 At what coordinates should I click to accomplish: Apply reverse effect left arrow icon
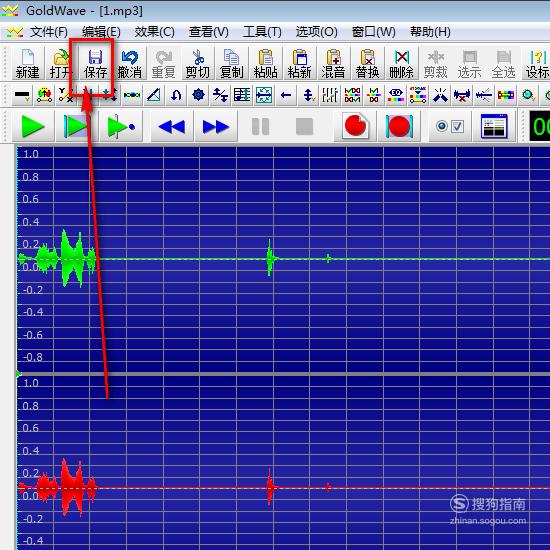click(x=286, y=95)
